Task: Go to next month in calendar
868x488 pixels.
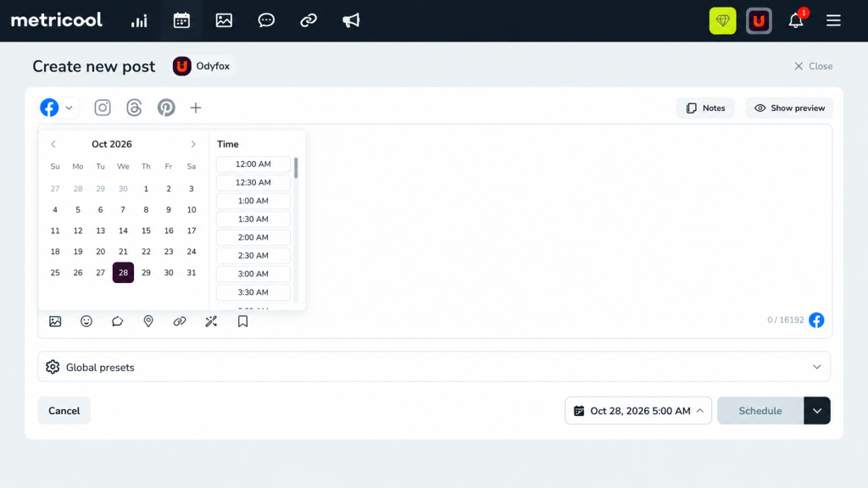Action: [x=193, y=144]
